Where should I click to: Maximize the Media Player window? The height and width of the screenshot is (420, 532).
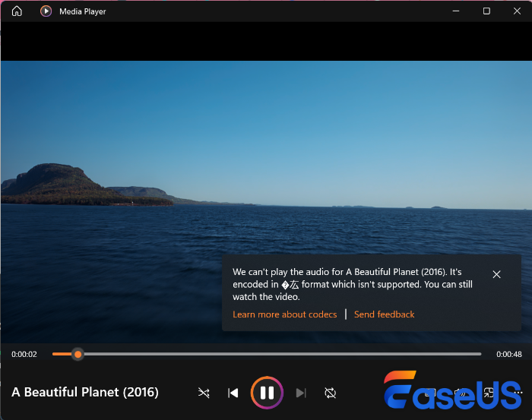click(x=486, y=11)
